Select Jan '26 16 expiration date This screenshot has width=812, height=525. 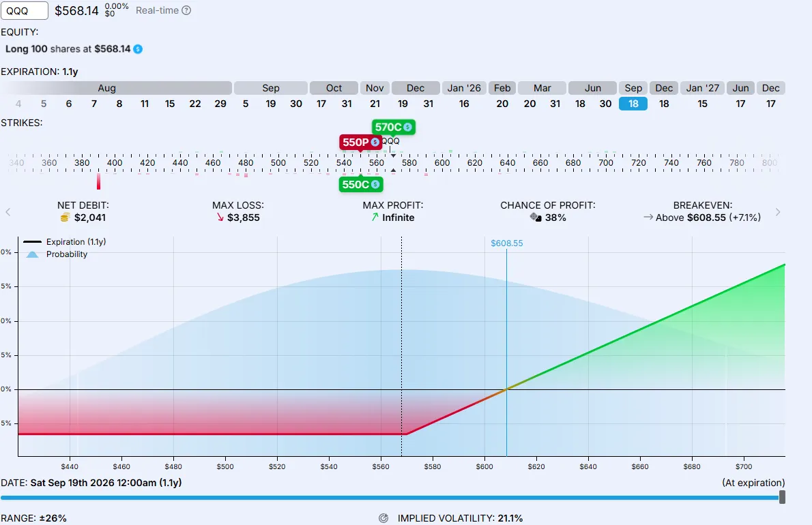[x=464, y=104]
